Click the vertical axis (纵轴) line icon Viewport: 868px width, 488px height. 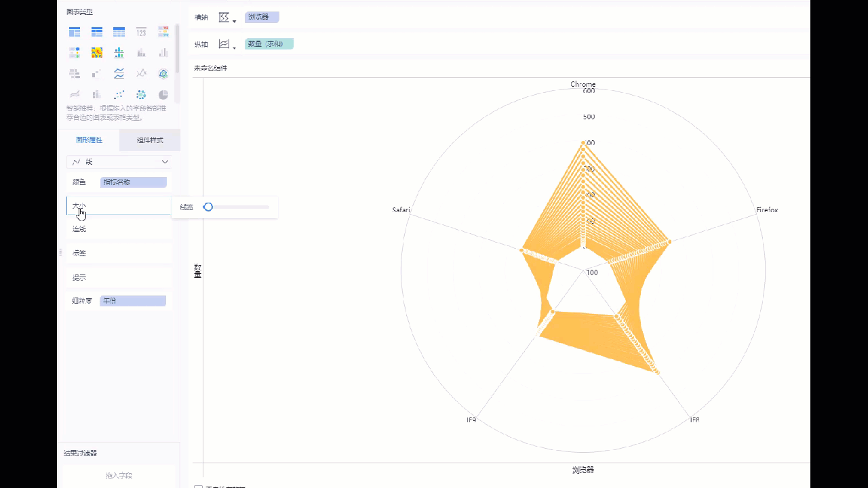pos(224,44)
